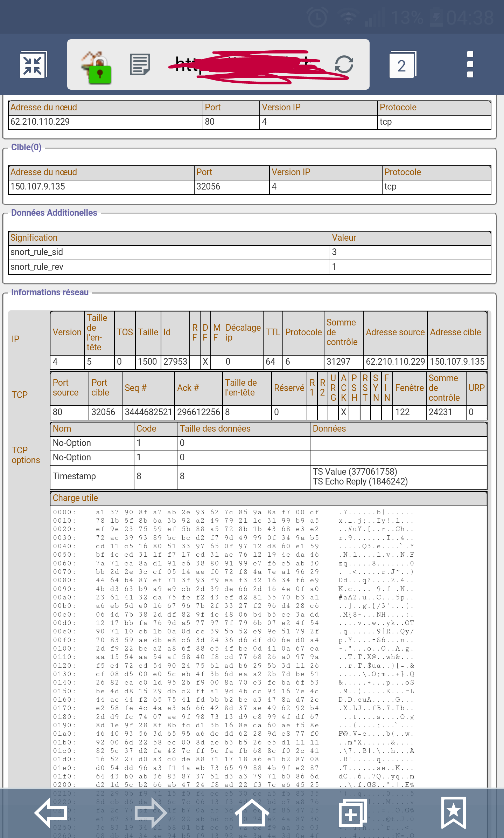Click the "TOS" column header
The image size is (504, 838).
(125, 332)
